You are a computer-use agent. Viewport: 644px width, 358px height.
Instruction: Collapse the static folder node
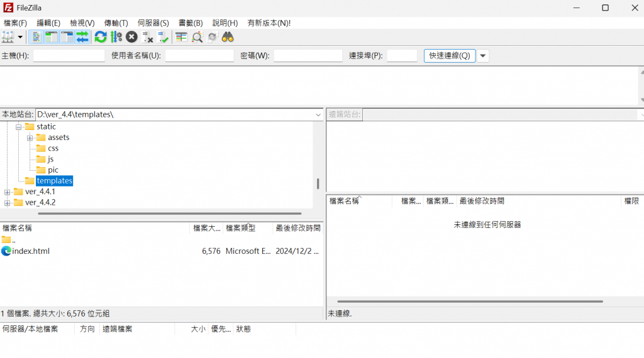[18, 127]
